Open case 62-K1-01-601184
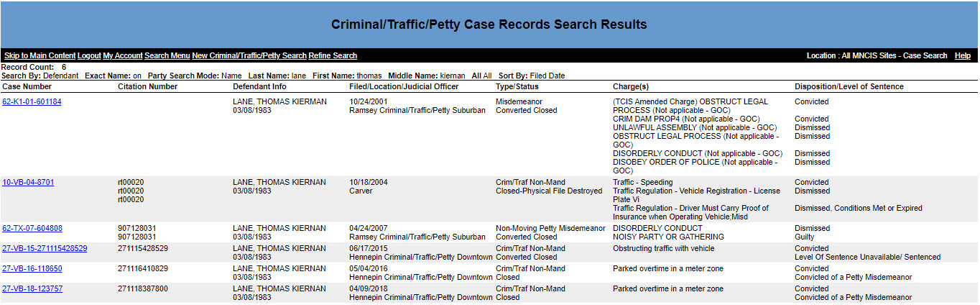The width and height of the screenshot is (980, 305). 32,101
